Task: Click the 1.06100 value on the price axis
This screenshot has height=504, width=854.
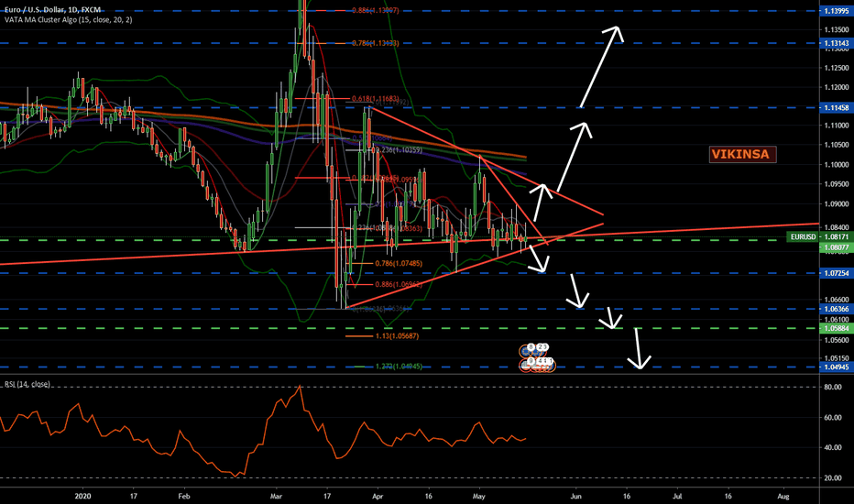Action: coord(836,319)
